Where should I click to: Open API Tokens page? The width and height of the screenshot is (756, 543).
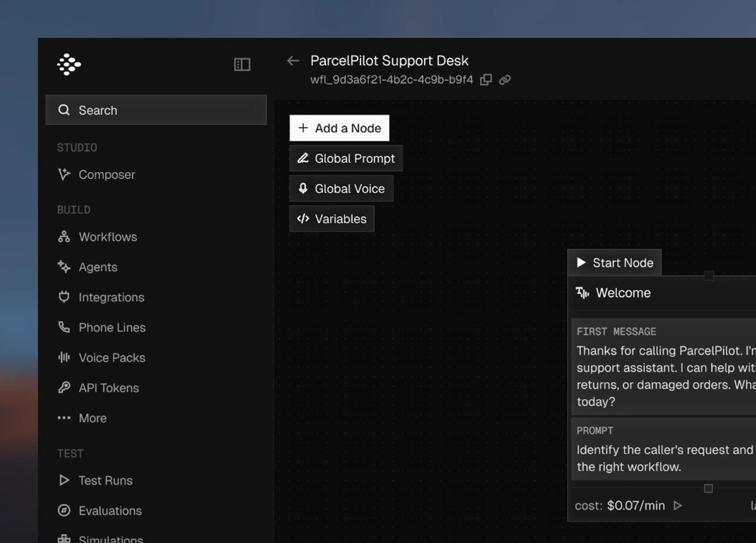(98, 388)
